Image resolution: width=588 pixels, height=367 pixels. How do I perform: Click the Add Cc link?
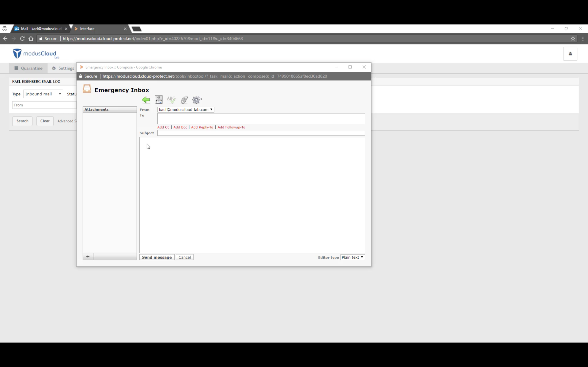tap(163, 127)
